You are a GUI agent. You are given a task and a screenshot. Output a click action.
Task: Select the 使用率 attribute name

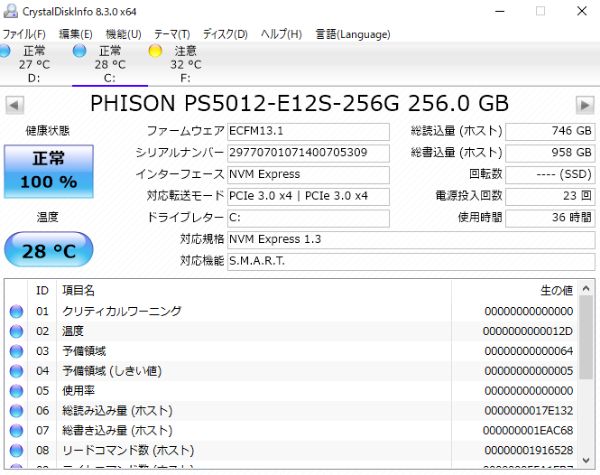click(x=78, y=391)
